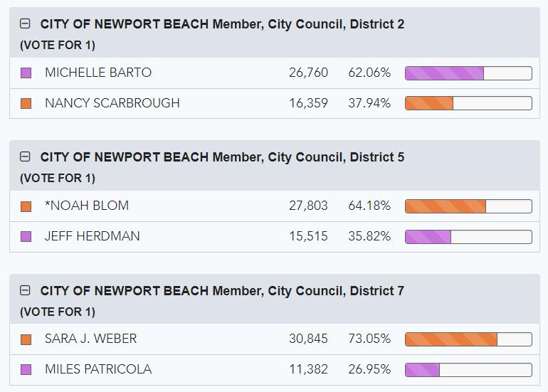Select Nancy Scarbrough's vote percentage bar
The width and height of the screenshot is (548, 392).
(x=468, y=103)
